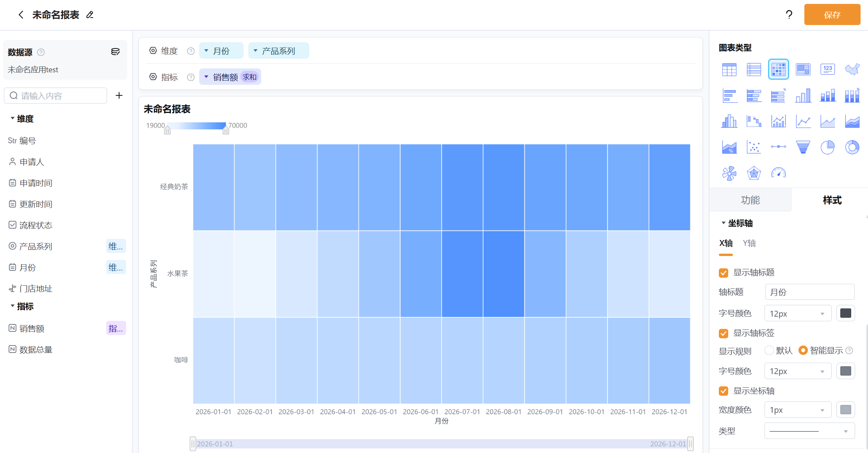Click the 19000 legend slider handle
This screenshot has height=453, width=868.
[x=167, y=130]
